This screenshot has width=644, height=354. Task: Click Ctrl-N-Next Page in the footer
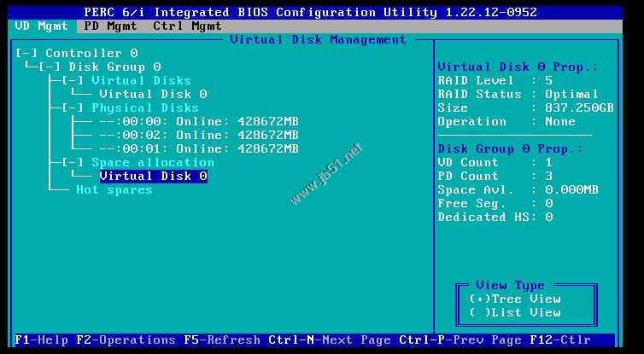pyautogui.click(x=329, y=339)
